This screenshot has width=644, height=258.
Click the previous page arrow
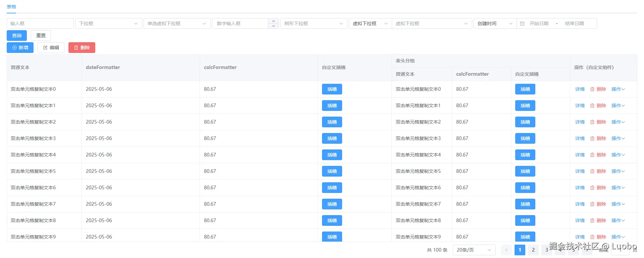506,250
